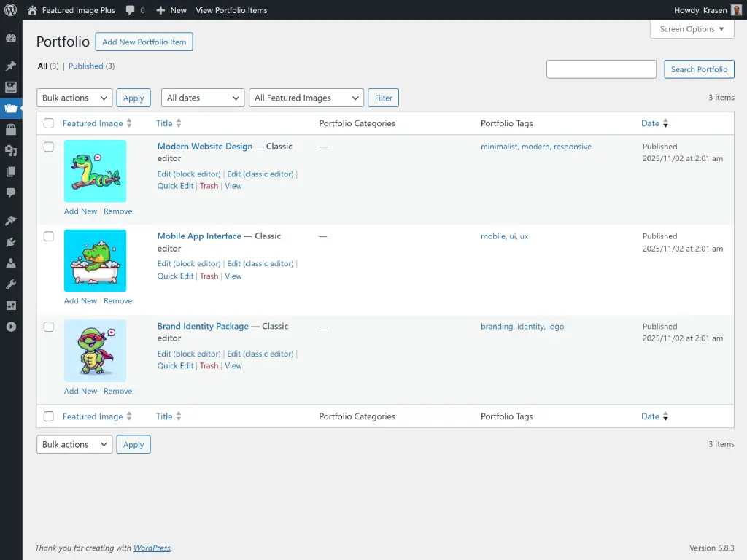Open Screen Options panel
Image resolution: width=747 pixels, height=560 pixels.
[691, 29]
